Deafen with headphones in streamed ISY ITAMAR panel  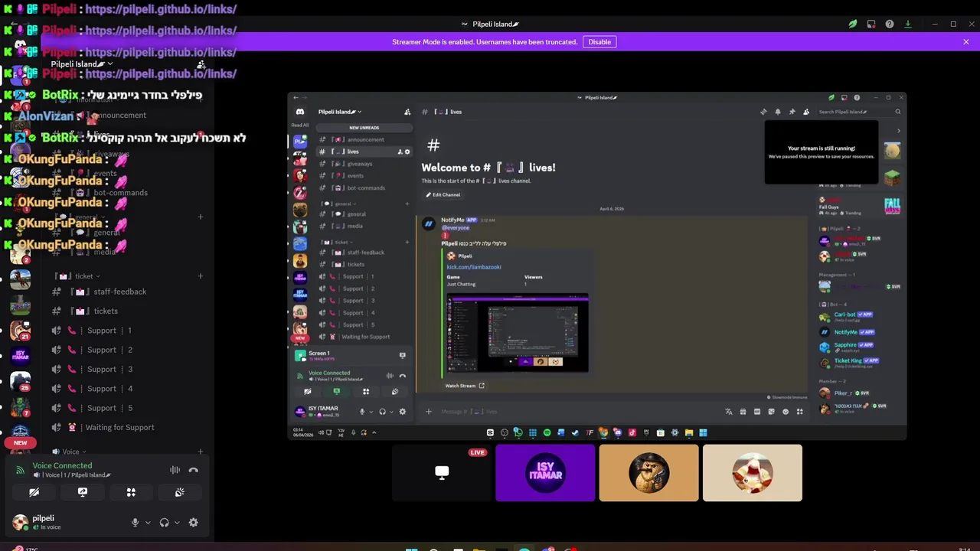[382, 412]
